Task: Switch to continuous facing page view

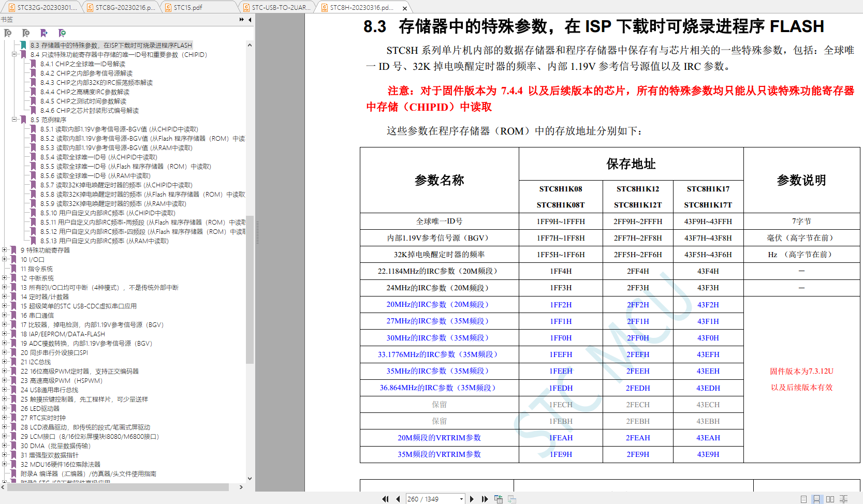Action: [843, 499]
